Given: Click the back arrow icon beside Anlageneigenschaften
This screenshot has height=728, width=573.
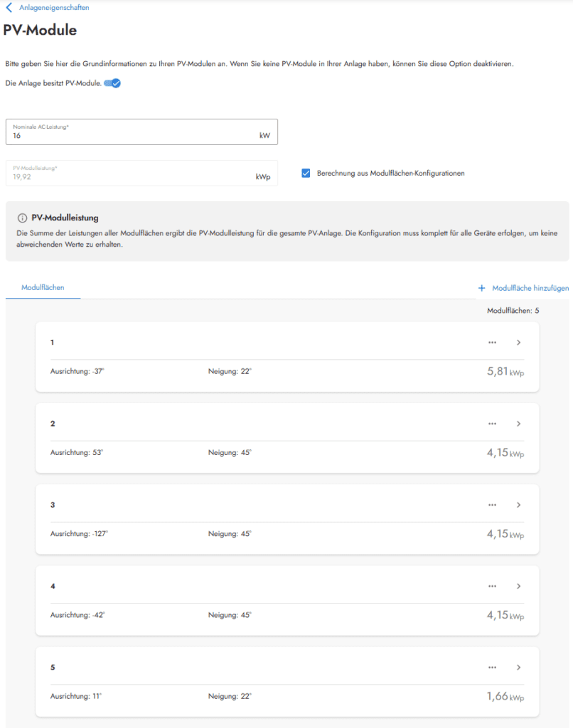Looking at the screenshot, I should [9, 8].
